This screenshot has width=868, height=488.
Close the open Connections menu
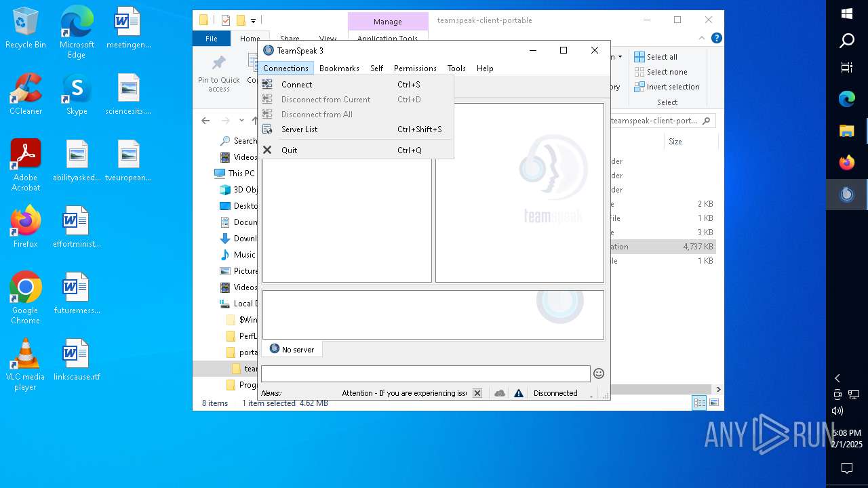285,68
